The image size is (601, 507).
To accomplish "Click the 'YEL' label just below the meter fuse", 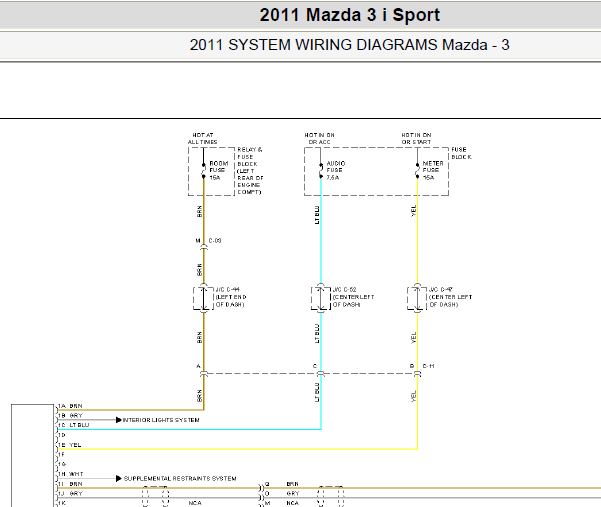I will 413,211.
